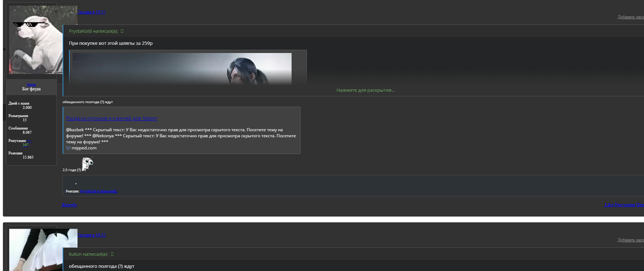This screenshot has width=644, height=271.
Task: Click the 'Дней с нами' stat label
Action: pos(19,103)
